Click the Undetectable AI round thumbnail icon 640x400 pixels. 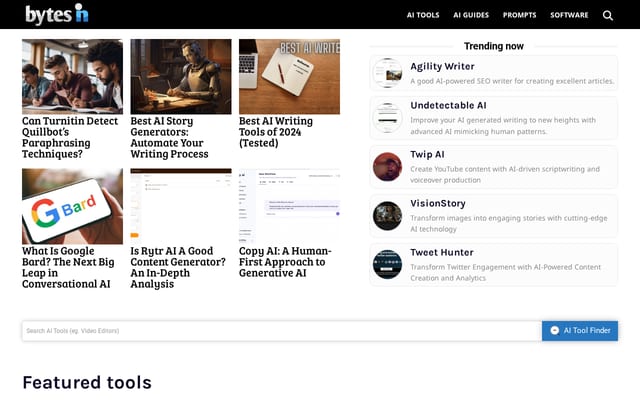coord(387,118)
